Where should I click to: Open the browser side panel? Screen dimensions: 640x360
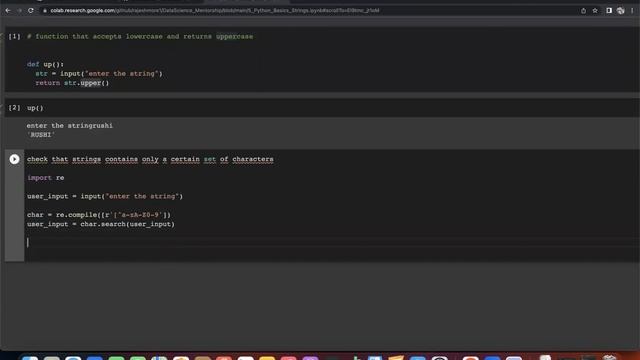pyautogui.click(x=609, y=11)
